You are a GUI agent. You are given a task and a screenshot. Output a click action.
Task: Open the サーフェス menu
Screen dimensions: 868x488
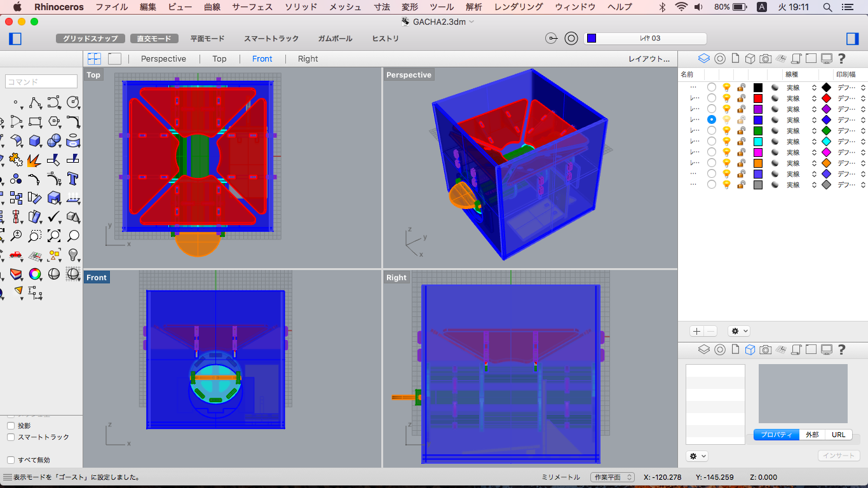coord(252,7)
